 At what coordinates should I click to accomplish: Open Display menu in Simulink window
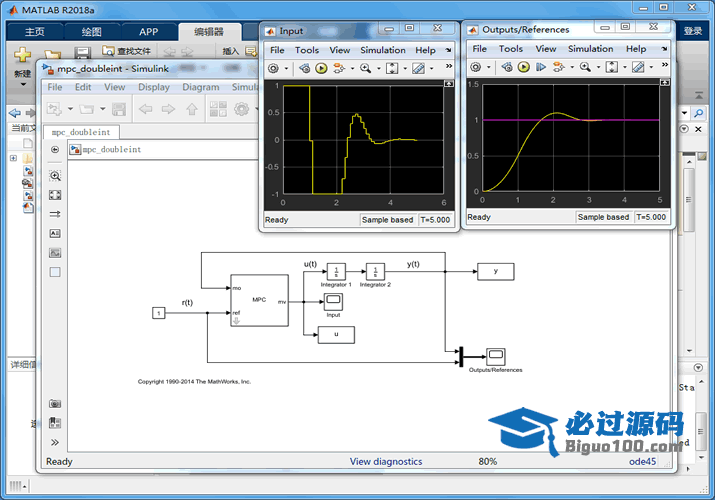point(154,87)
